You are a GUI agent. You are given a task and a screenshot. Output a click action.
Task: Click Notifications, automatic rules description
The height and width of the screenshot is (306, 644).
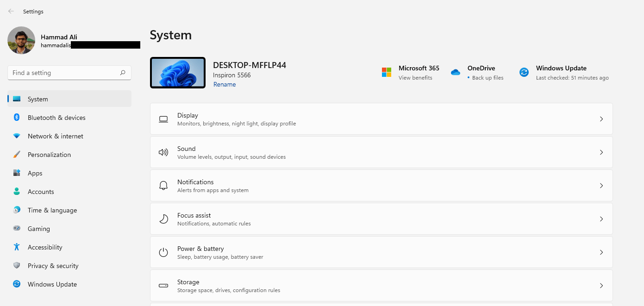coord(214,224)
